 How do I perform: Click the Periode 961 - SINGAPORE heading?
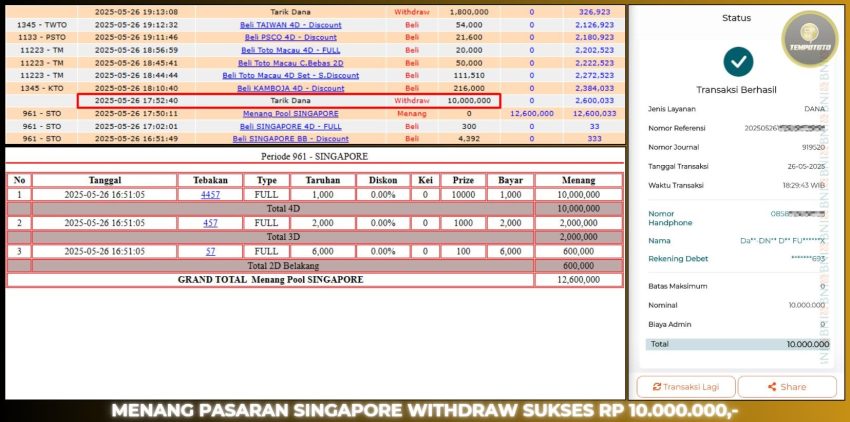(314, 156)
